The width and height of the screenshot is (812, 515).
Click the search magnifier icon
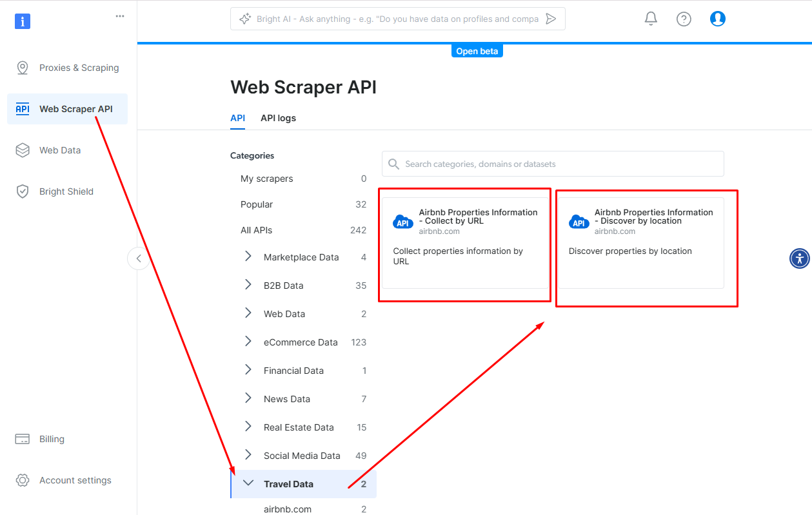394,164
